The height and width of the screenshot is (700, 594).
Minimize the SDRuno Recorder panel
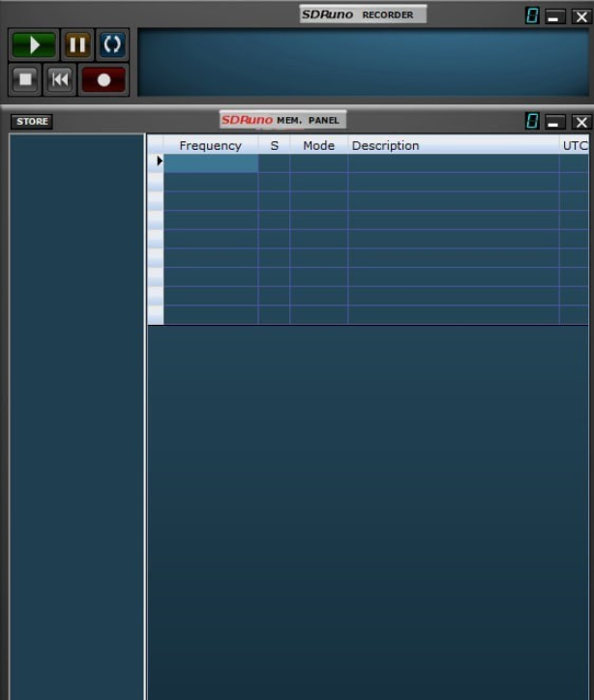click(554, 17)
